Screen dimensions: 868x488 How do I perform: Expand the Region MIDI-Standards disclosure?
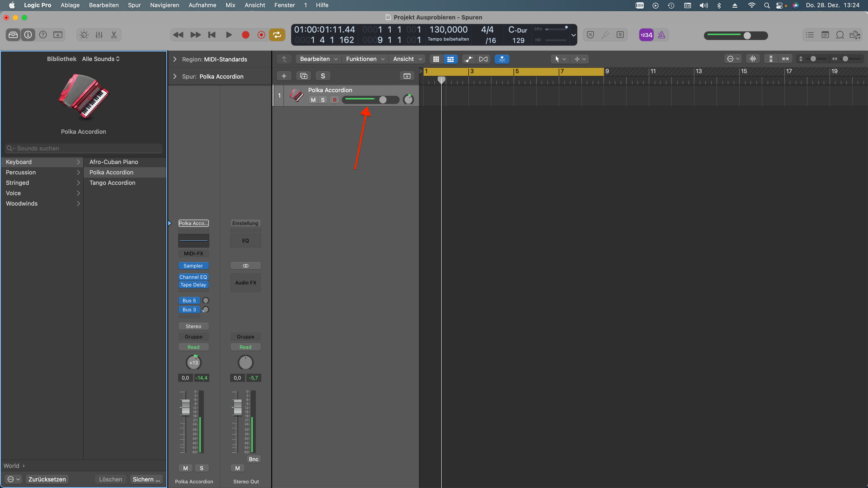coord(175,59)
